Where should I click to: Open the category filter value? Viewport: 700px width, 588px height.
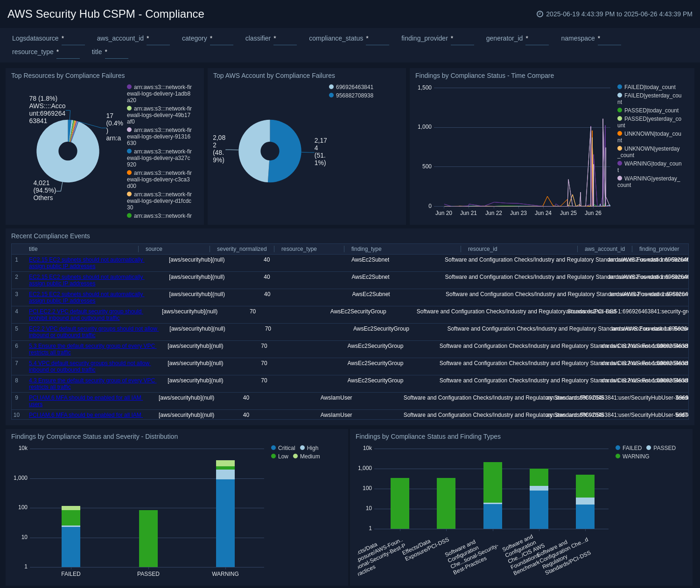pos(222,39)
